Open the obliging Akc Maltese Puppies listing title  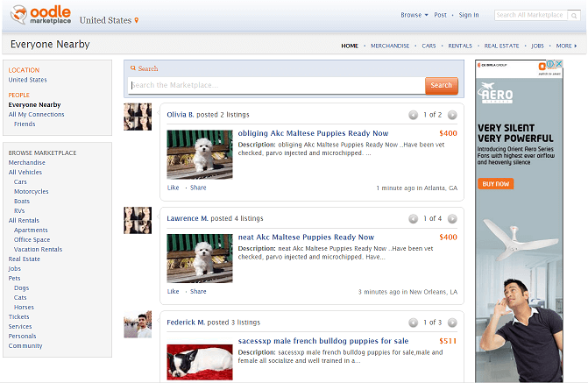pos(313,133)
